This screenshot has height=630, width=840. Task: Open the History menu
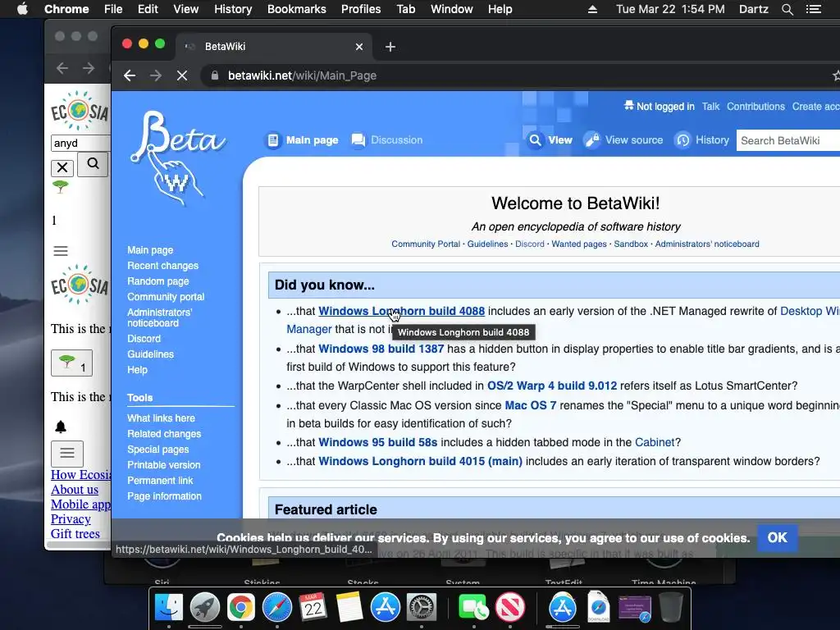pyautogui.click(x=233, y=9)
